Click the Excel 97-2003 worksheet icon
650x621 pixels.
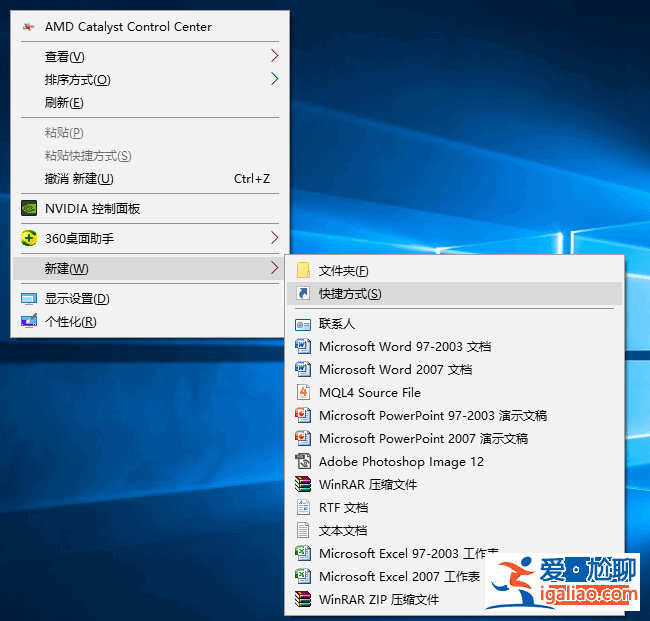[x=303, y=553]
